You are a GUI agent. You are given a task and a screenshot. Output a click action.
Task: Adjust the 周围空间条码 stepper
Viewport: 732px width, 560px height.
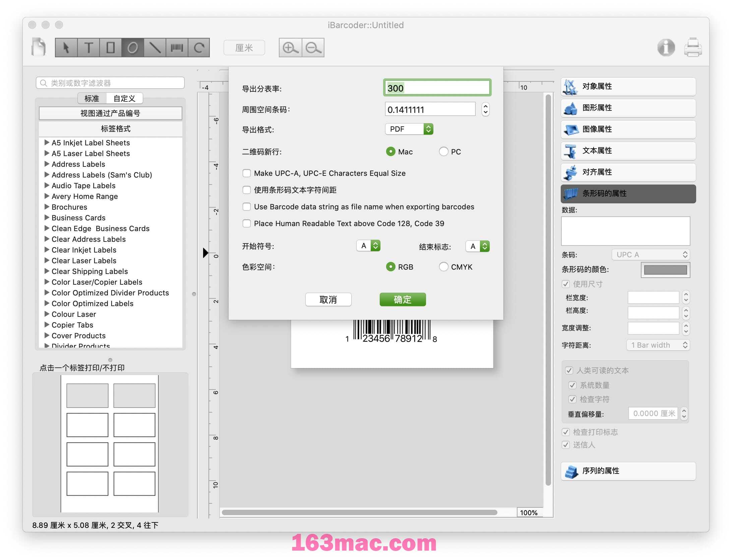(485, 110)
